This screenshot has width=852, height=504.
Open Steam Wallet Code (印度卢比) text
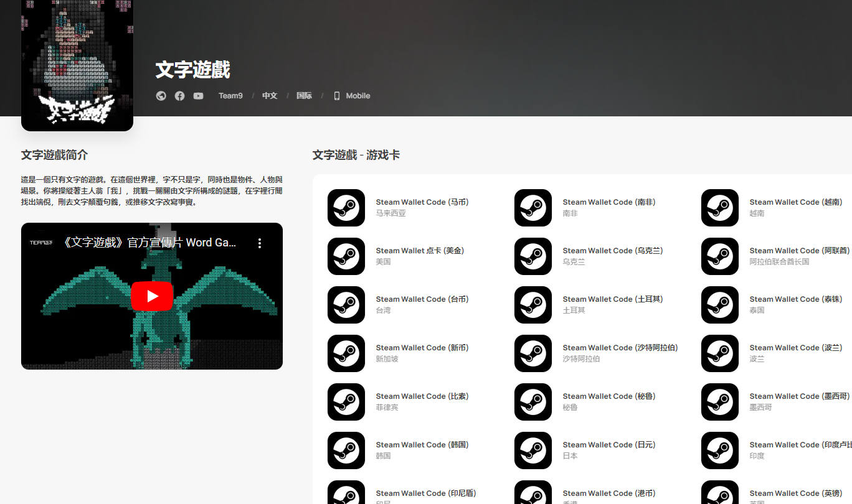point(801,445)
